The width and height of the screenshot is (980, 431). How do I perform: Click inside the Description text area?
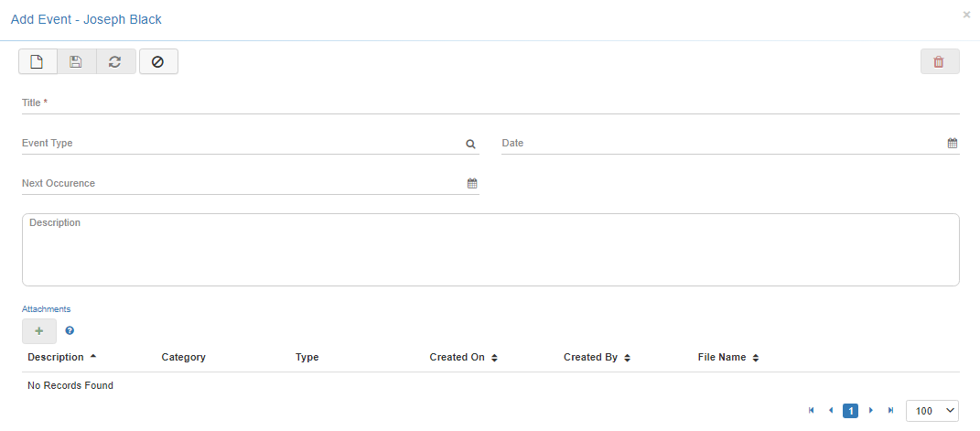pos(490,253)
